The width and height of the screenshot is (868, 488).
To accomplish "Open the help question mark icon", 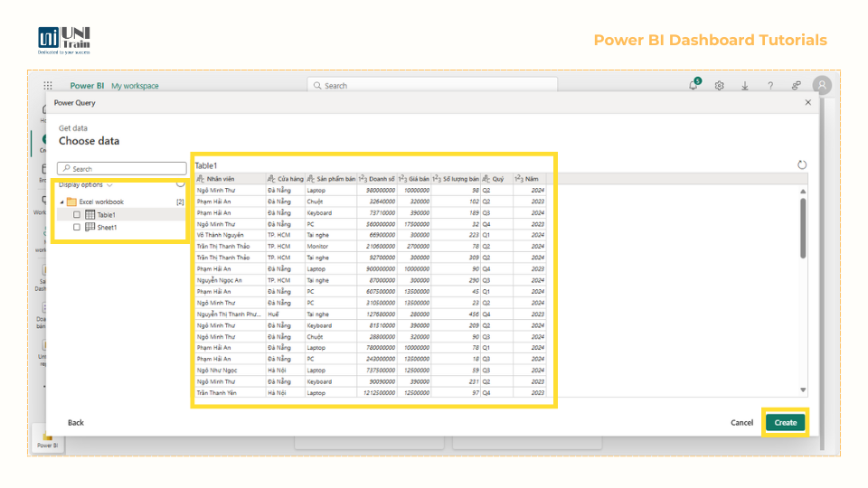I will tap(770, 86).
